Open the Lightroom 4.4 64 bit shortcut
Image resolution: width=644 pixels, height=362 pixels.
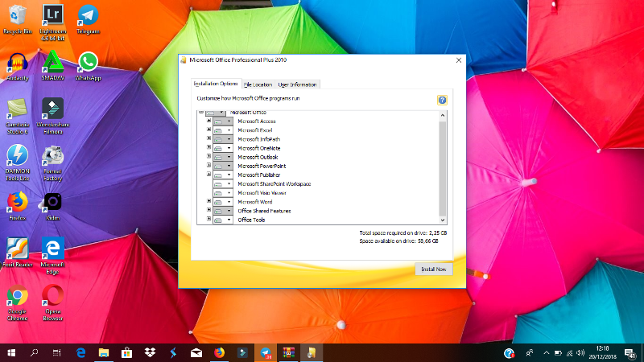52,23
